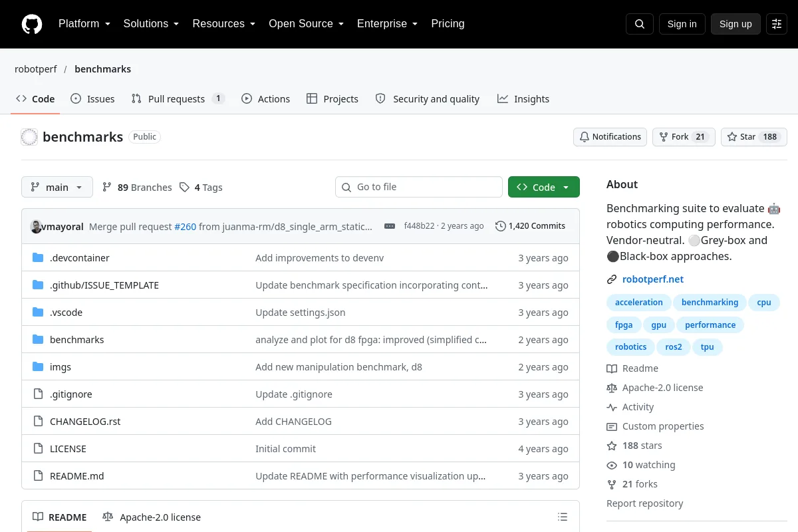Open the search magnifier button
Screen dimensions: 798x532
click(x=640, y=24)
